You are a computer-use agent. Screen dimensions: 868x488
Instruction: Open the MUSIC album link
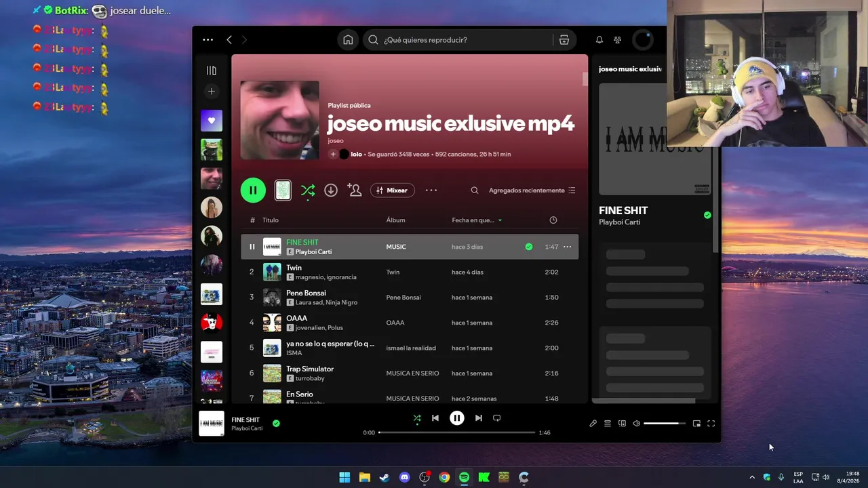tap(396, 247)
